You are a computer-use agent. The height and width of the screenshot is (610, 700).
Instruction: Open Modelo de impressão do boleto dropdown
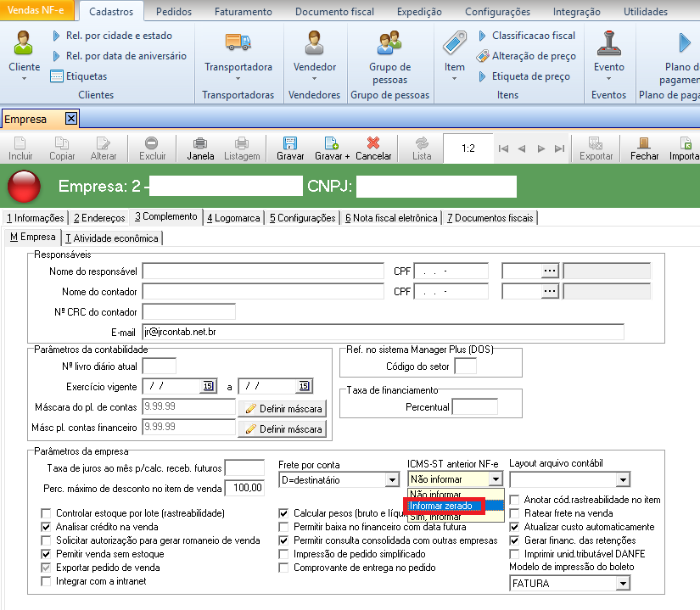pyautogui.click(x=623, y=583)
